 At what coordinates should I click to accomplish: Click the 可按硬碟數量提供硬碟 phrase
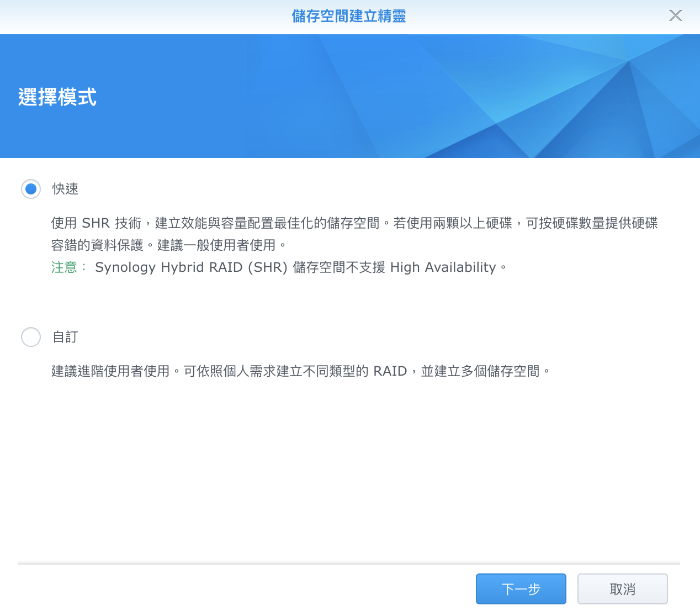pos(592,223)
